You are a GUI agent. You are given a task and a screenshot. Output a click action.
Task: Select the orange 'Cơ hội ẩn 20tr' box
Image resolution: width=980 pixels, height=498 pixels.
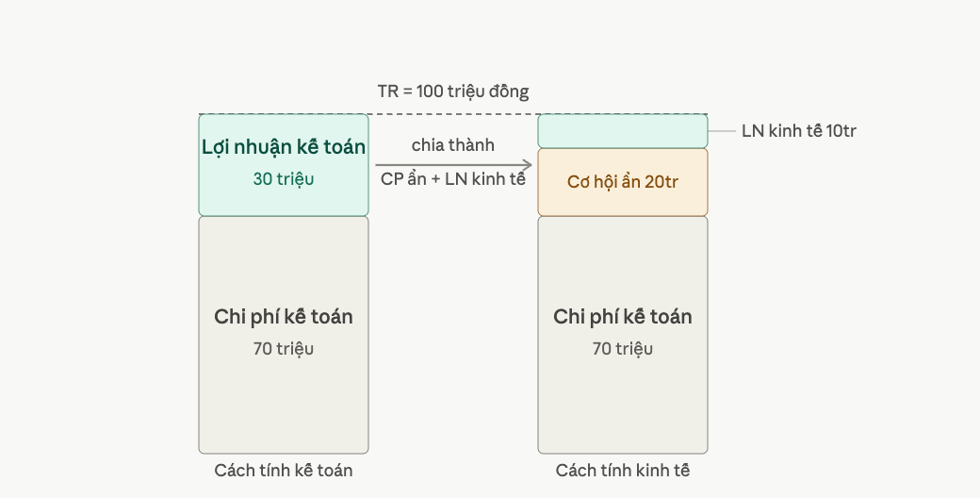tap(623, 182)
